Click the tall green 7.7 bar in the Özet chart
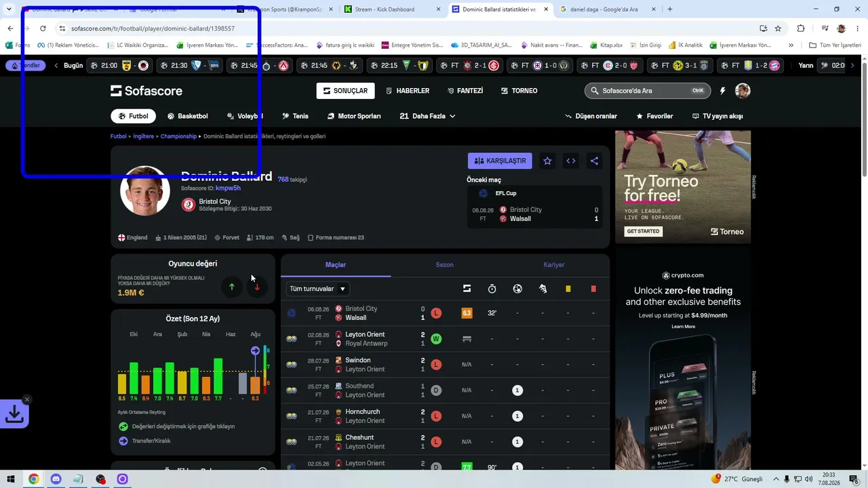The height and width of the screenshot is (488, 868). coord(218,376)
